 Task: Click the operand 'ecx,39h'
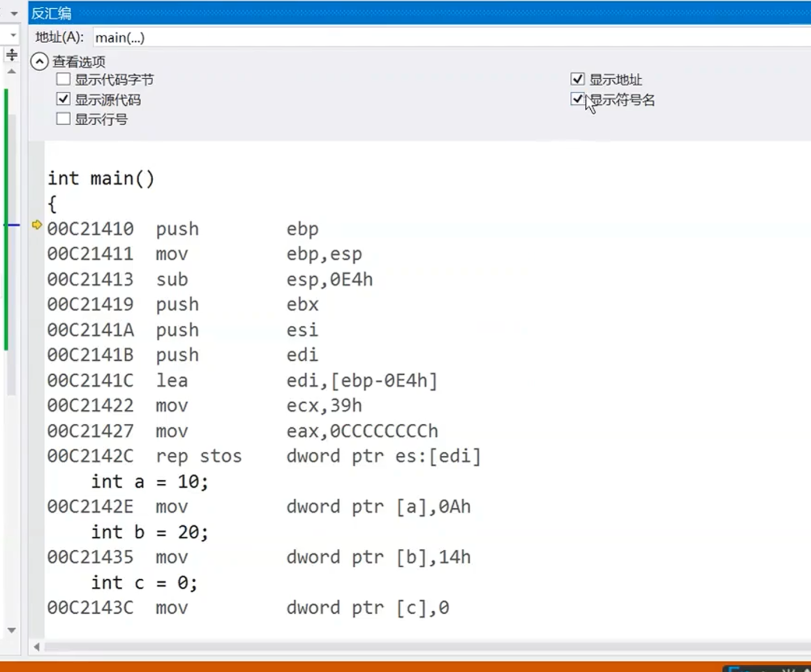pyautogui.click(x=324, y=406)
